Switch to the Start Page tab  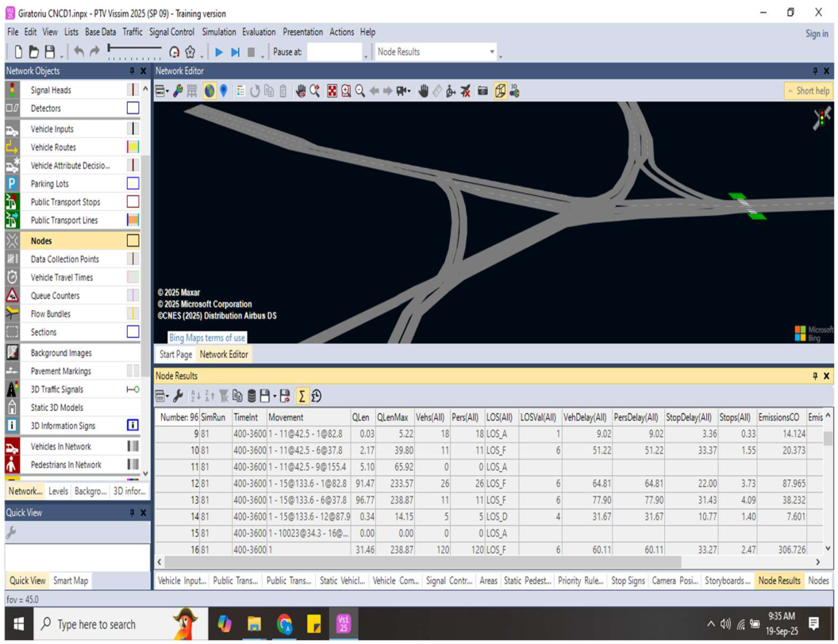pos(175,354)
